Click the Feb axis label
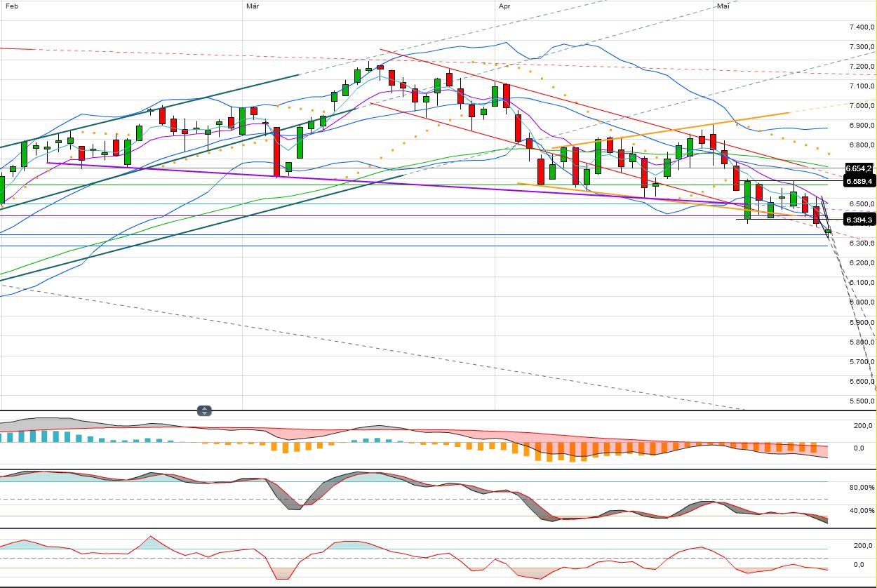This screenshot has width=877, height=588. coord(13,6)
